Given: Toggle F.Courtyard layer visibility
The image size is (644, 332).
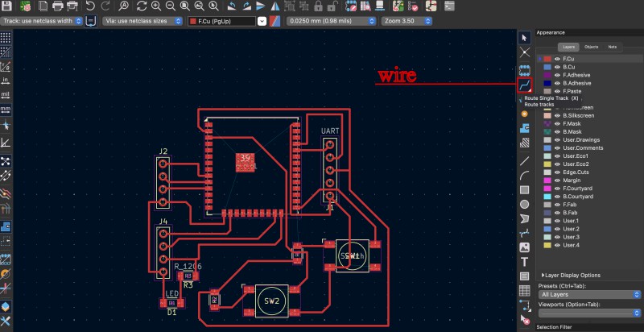Looking at the screenshot, I should (557, 189).
